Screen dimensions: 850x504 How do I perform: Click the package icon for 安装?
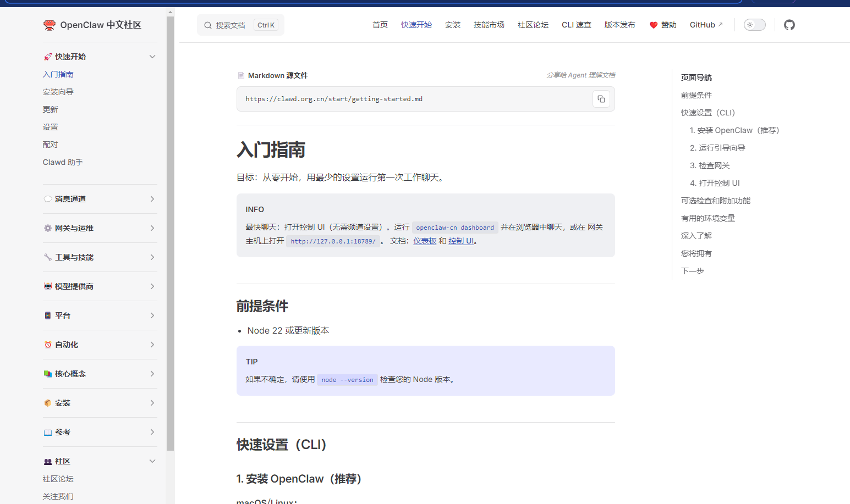coord(48,403)
